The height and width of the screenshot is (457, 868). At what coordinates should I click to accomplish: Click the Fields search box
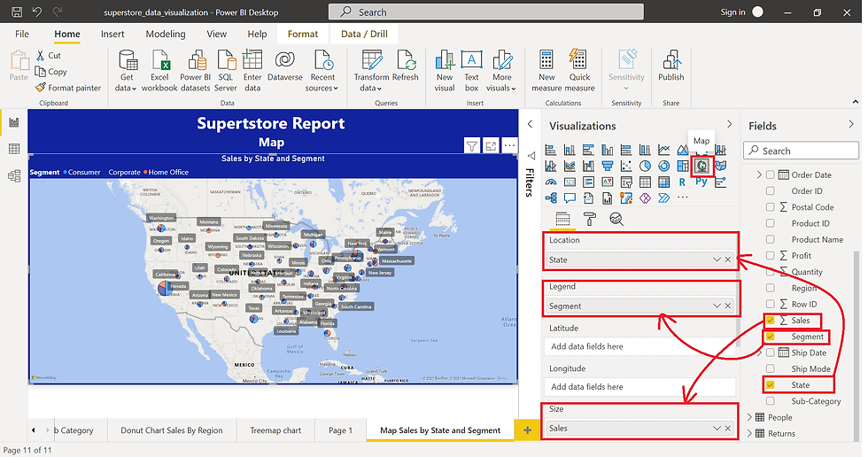[x=802, y=151]
